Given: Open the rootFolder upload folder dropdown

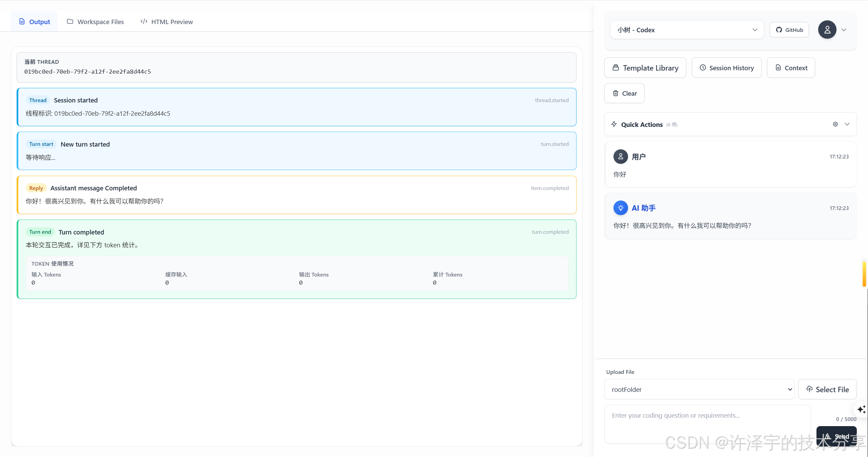Looking at the screenshot, I should point(699,389).
